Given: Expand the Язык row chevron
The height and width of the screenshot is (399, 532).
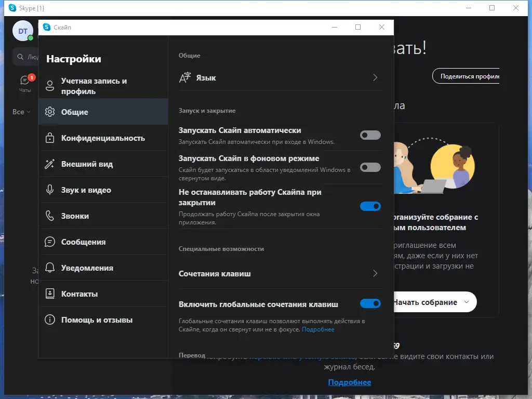Looking at the screenshot, I should 375,78.
